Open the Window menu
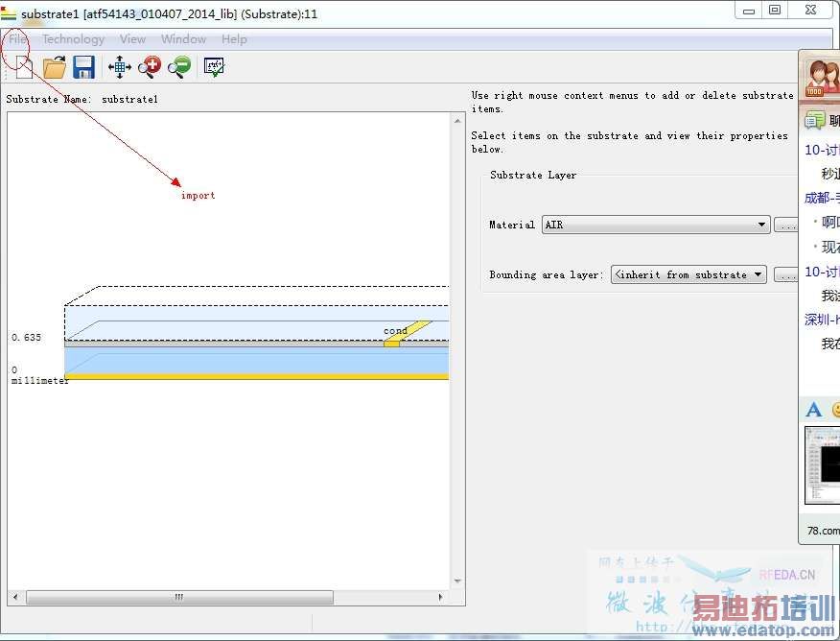 [x=183, y=39]
